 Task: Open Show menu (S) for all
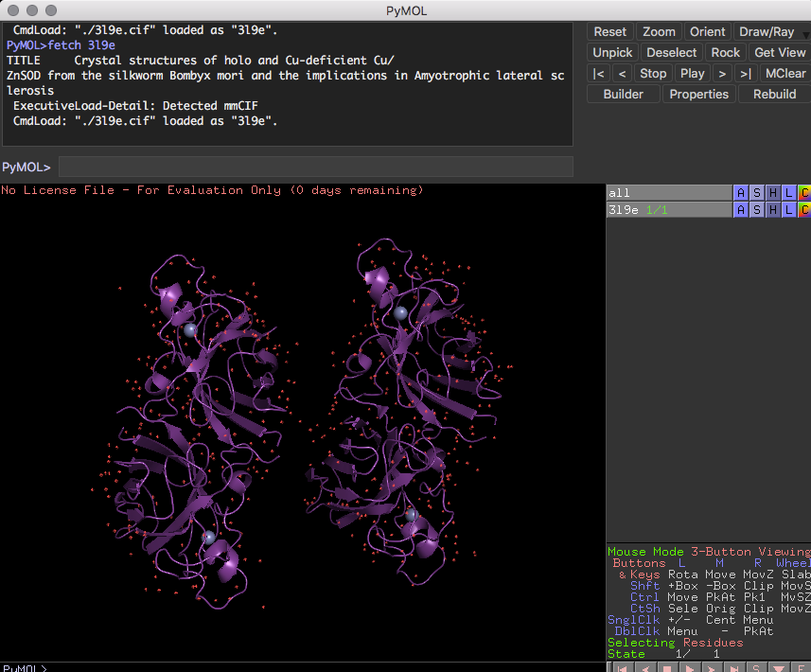click(x=757, y=193)
